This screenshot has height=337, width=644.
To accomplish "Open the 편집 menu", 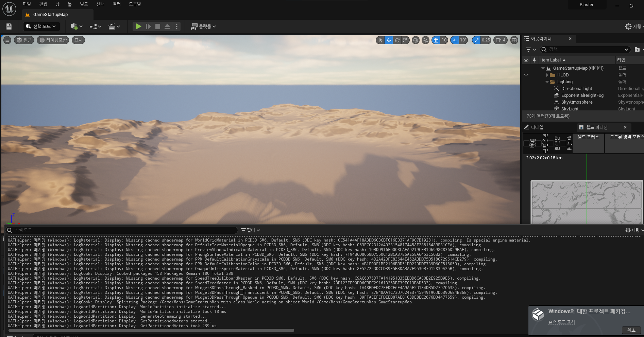I will click(x=43, y=4).
